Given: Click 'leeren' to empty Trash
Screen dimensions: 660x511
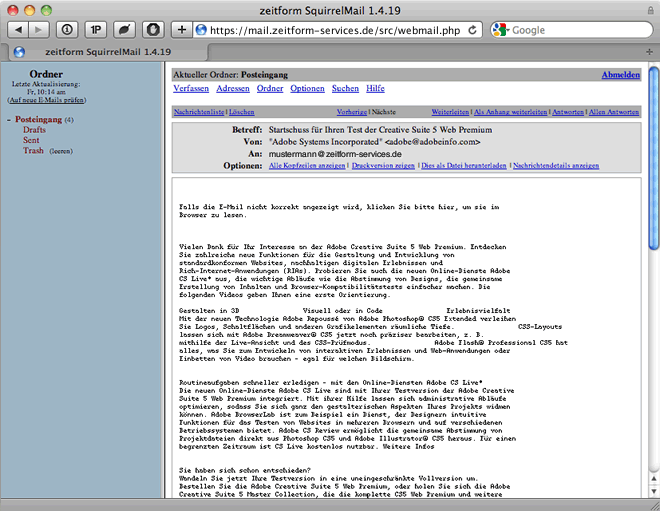Looking at the screenshot, I should (x=61, y=151).
